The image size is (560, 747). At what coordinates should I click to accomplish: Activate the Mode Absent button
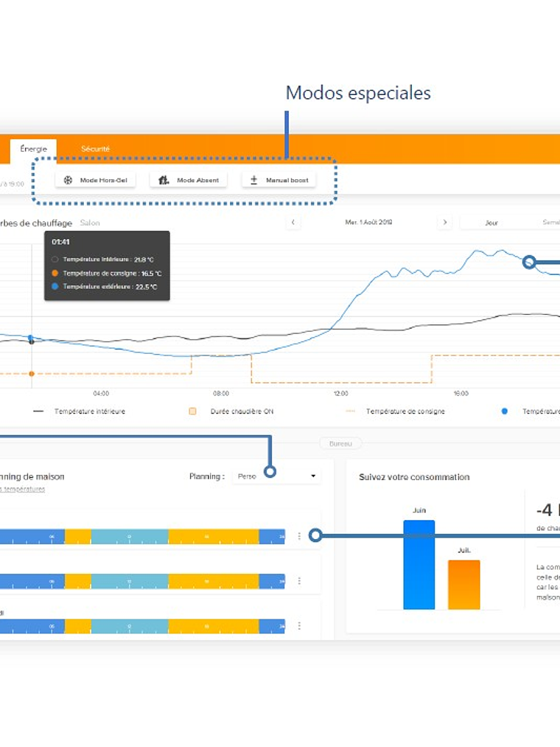coord(189,180)
